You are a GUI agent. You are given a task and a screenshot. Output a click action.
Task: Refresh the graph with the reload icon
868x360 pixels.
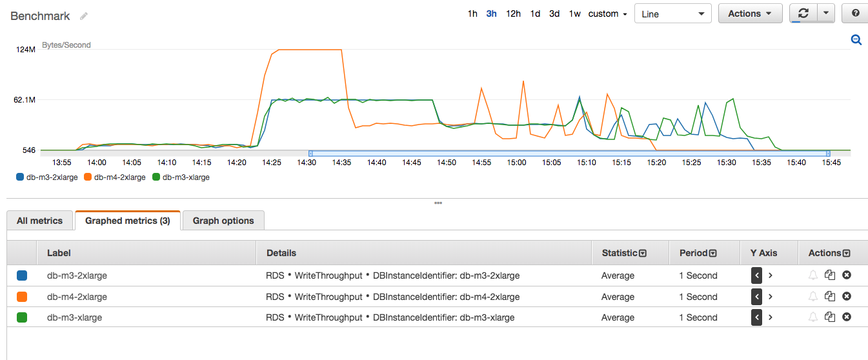pos(803,14)
